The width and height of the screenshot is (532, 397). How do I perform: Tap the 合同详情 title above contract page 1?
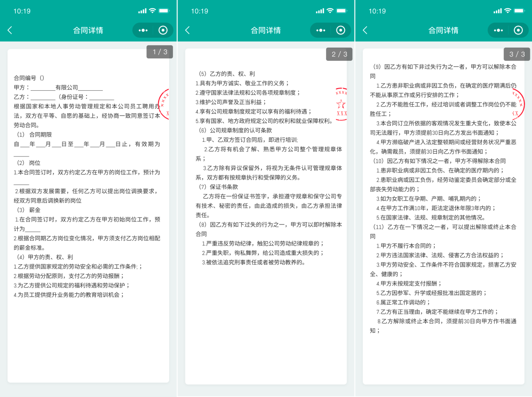(88, 30)
